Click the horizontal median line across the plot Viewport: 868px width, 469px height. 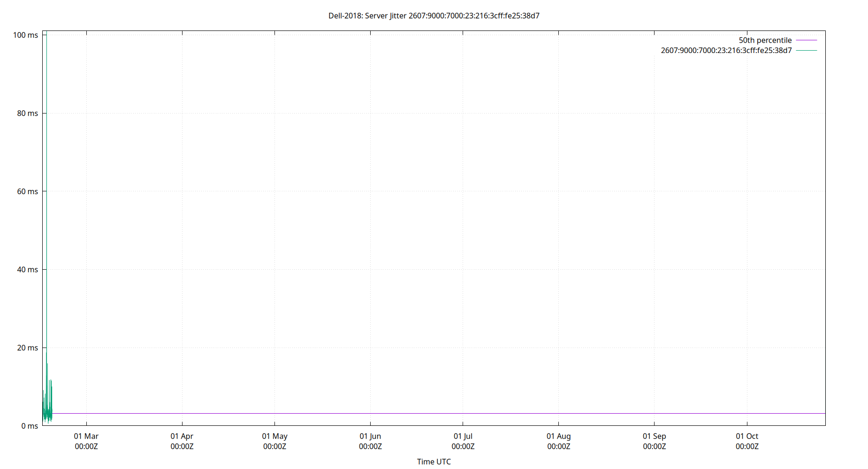pyautogui.click(x=422, y=413)
